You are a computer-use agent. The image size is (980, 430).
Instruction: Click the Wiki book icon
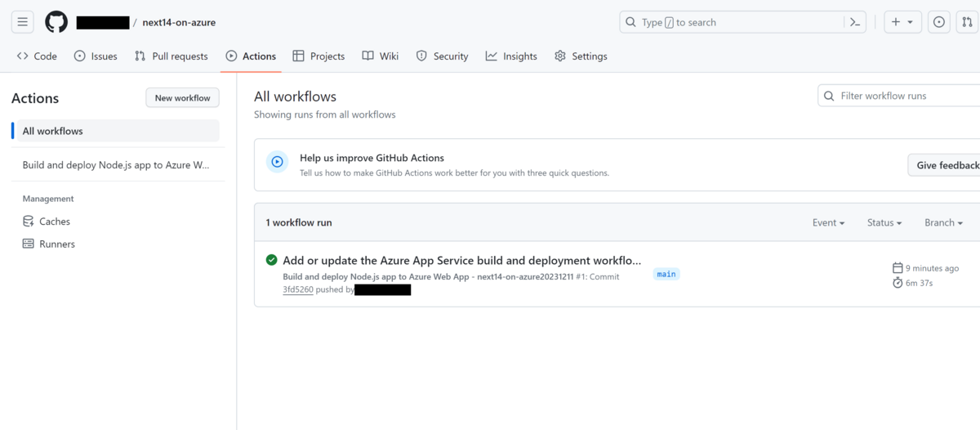368,56
